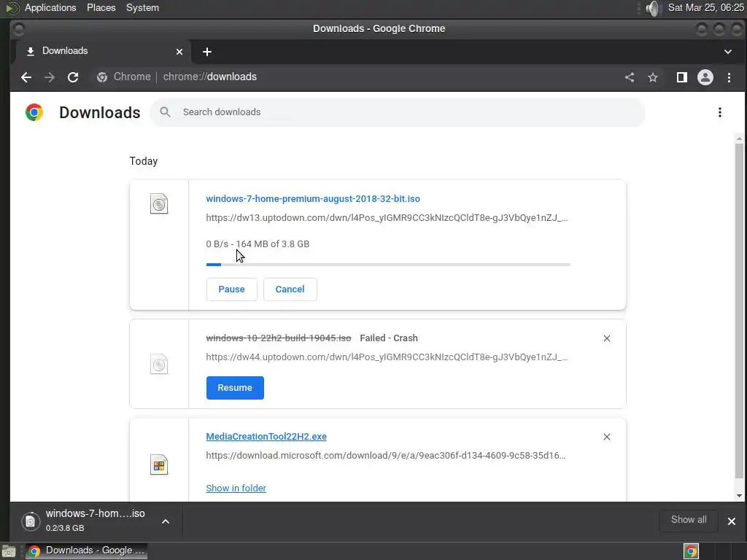Click the Chrome tray icon in bottom panel
Image resolution: width=747 pixels, height=560 pixels.
coord(691,551)
